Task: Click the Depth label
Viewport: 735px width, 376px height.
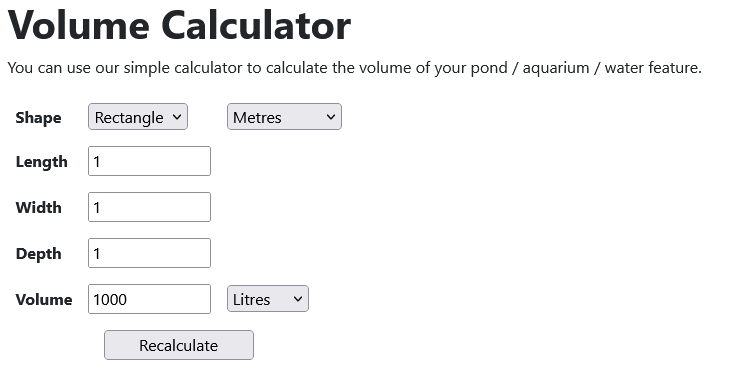Action: [x=38, y=254]
